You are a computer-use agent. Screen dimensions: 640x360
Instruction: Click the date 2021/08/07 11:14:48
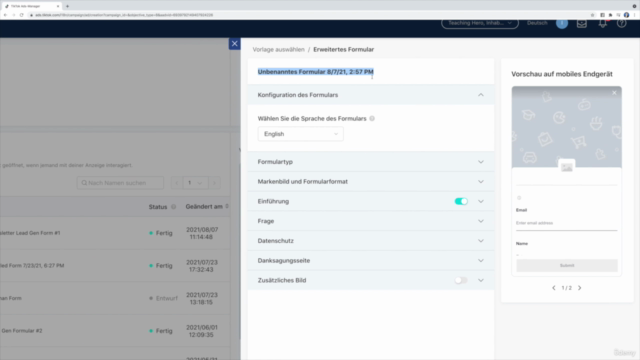pos(202,233)
